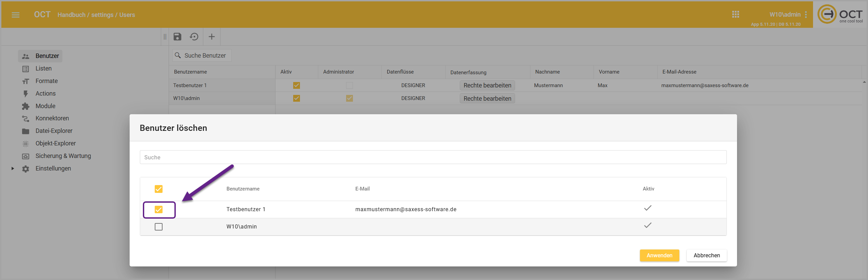
Task: Click the Abbrechen button
Action: click(706, 255)
